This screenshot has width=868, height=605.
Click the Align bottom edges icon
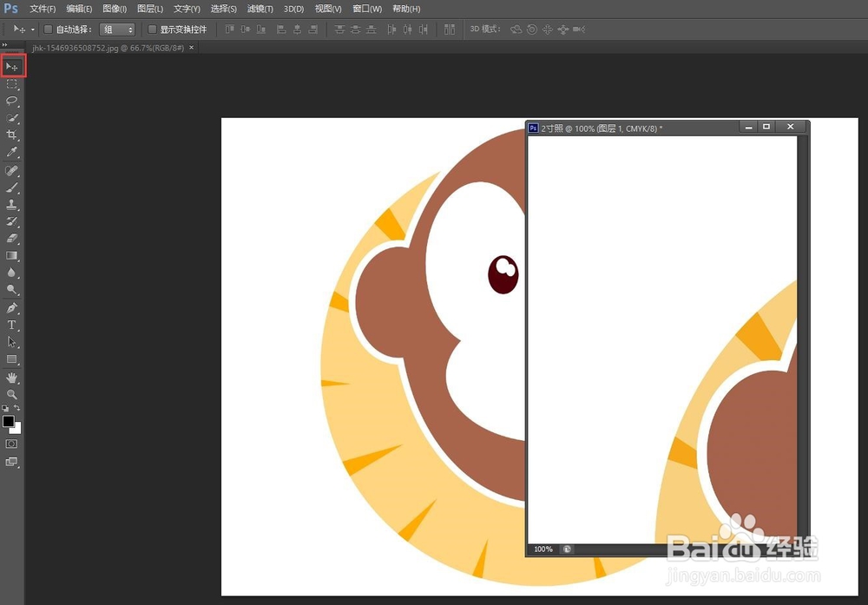click(260, 30)
